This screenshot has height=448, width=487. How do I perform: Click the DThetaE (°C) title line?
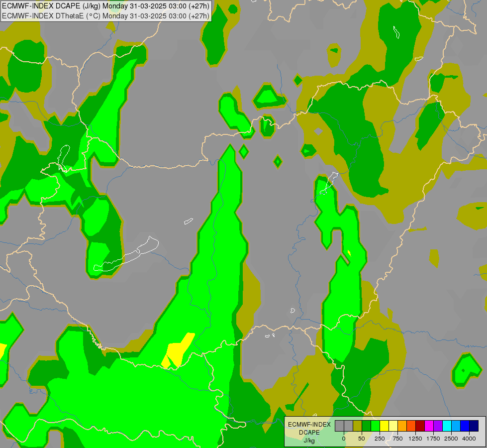click(106, 16)
